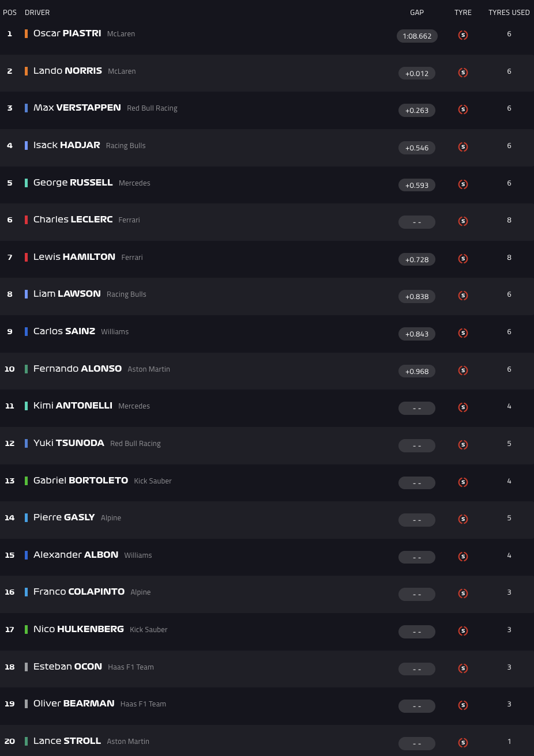This screenshot has width=534, height=756.
Task: Select driver name Isack Hadjar
Action: (x=67, y=145)
